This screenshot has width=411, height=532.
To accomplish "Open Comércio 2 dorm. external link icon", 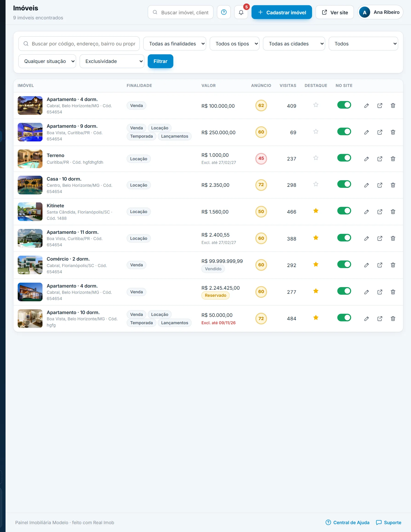I will (x=380, y=265).
